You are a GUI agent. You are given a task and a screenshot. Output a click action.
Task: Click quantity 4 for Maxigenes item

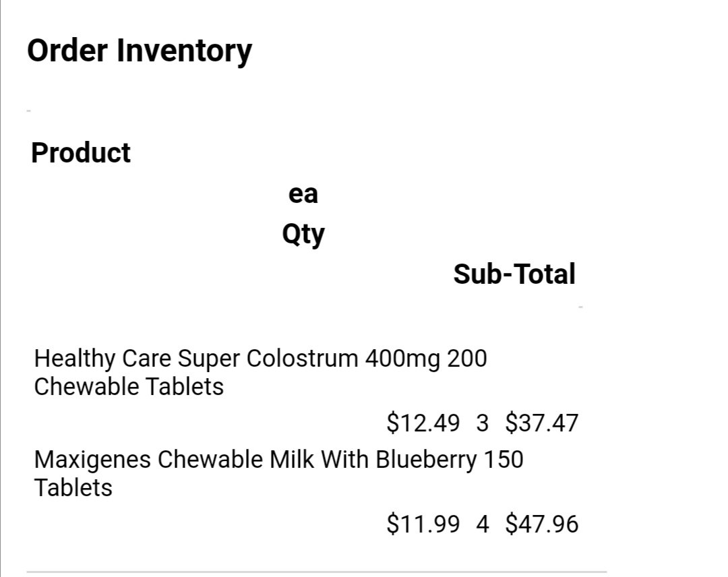tap(483, 524)
